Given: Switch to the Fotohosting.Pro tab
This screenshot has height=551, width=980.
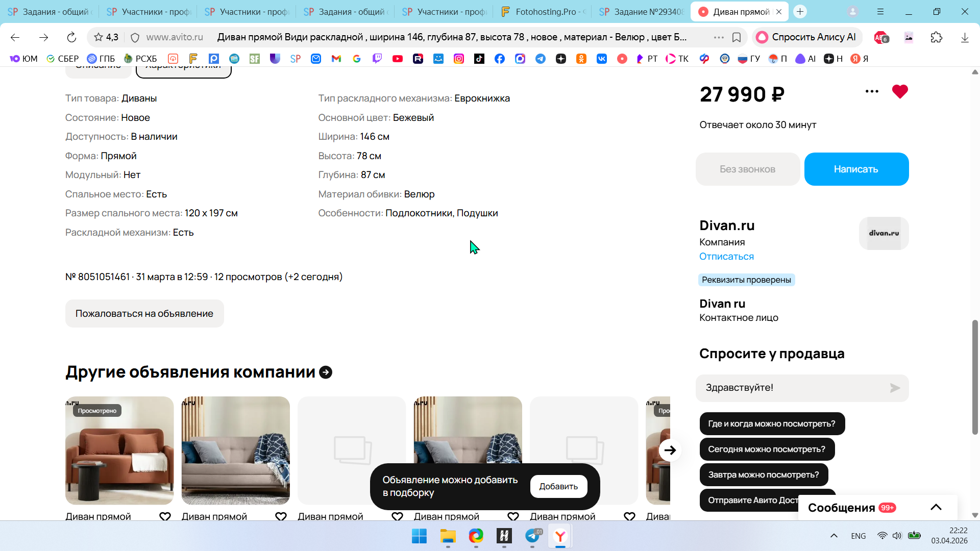Looking at the screenshot, I should click(543, 12).
